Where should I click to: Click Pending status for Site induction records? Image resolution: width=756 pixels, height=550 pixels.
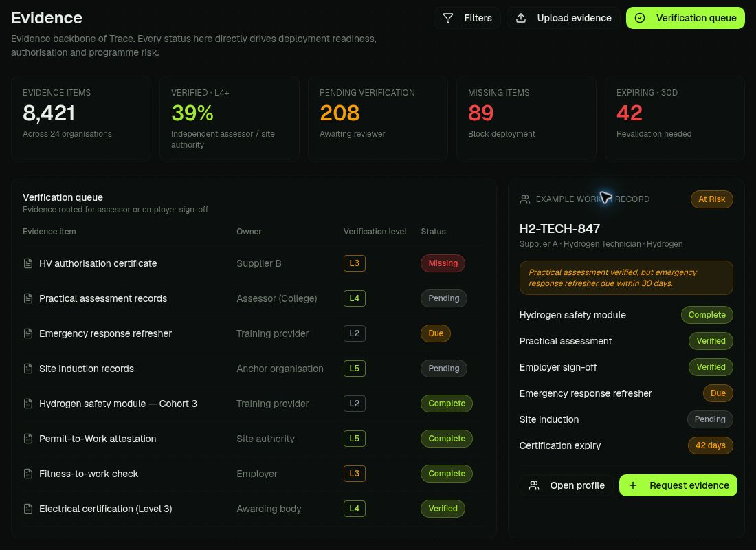[443, 368]
